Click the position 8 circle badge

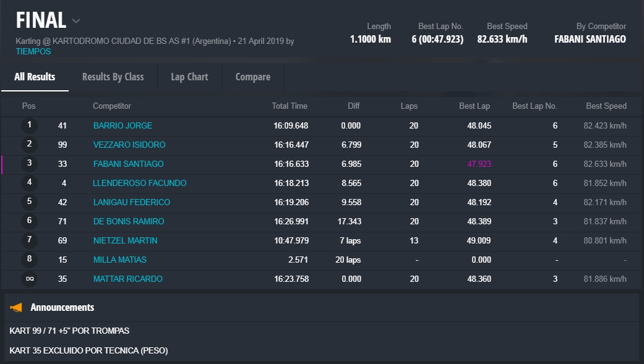coord(29,260)
